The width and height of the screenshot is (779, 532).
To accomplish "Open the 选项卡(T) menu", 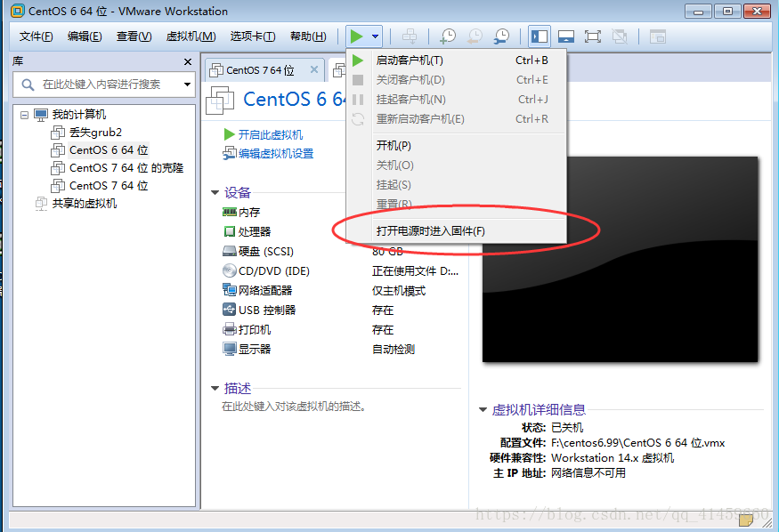I will click(x=252, y=36).
